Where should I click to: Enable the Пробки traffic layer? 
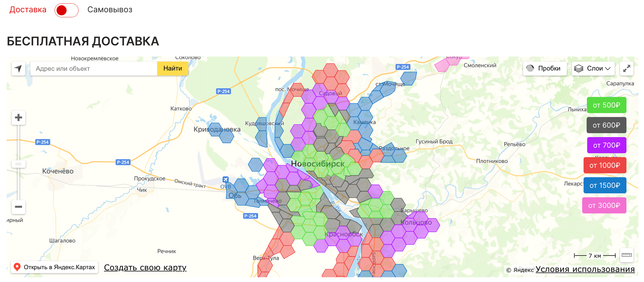point(545,69)
